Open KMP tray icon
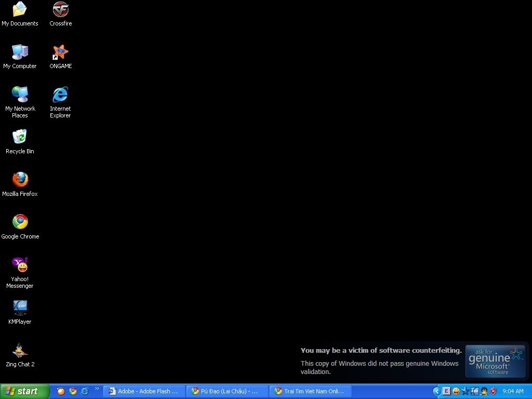The height and width of the screenshot is (399, 532). (x=475, y=392)
